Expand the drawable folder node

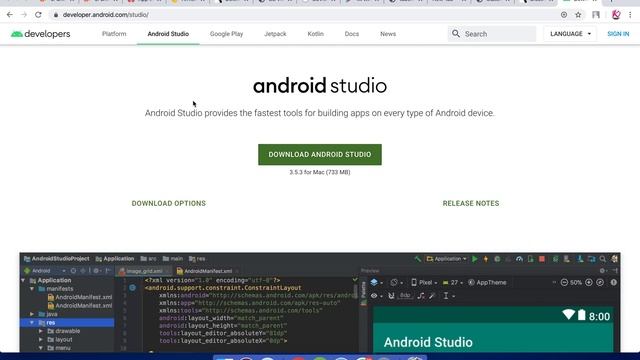click(x=40, y=331)
